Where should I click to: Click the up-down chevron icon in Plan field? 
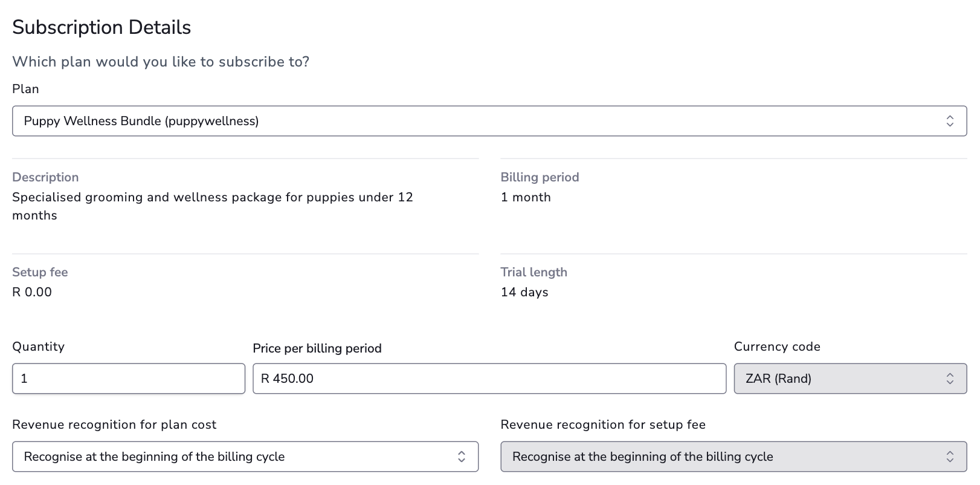pos(950,121)
